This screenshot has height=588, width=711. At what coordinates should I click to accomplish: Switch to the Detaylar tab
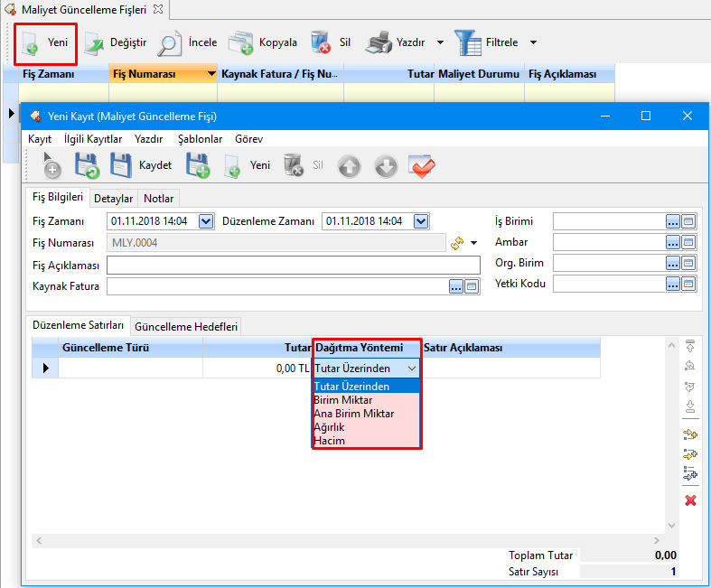114,199
